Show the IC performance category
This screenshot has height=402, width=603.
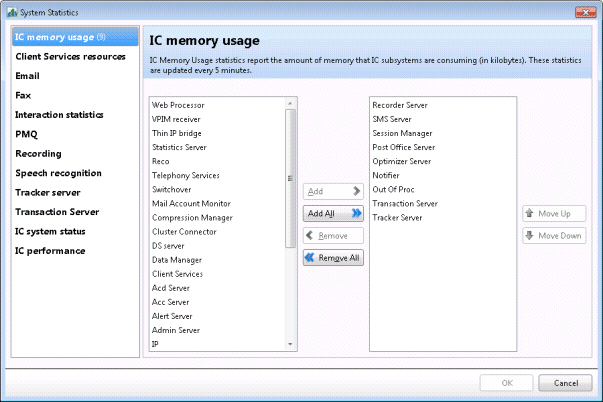click(50, 250)
